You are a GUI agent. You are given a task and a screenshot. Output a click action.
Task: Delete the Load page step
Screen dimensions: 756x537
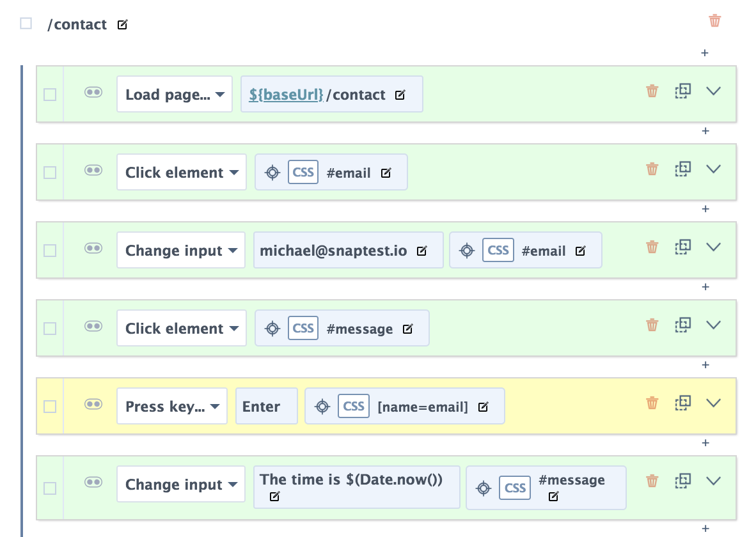652,91
